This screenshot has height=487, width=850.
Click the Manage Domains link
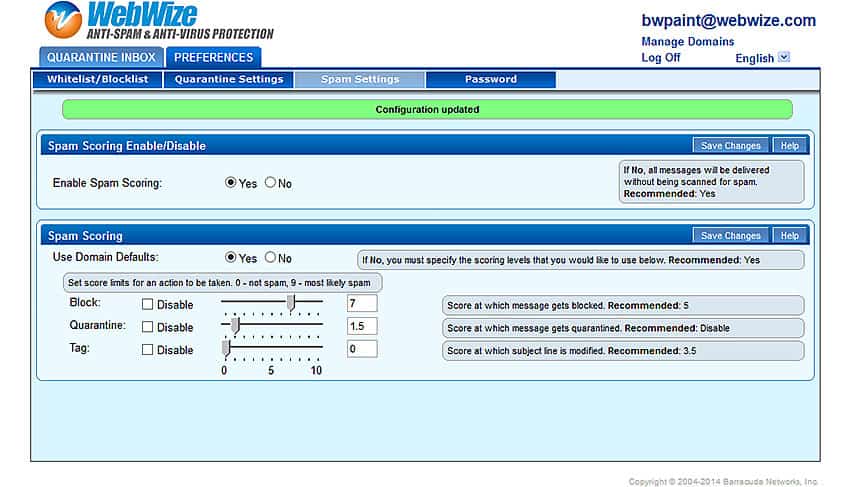pos(687,42)
